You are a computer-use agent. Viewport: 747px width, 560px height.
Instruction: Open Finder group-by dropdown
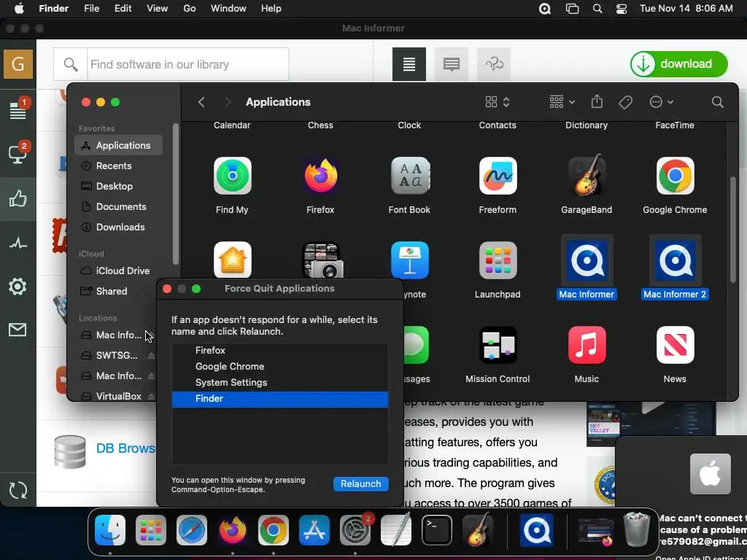[x=562, y=102]
